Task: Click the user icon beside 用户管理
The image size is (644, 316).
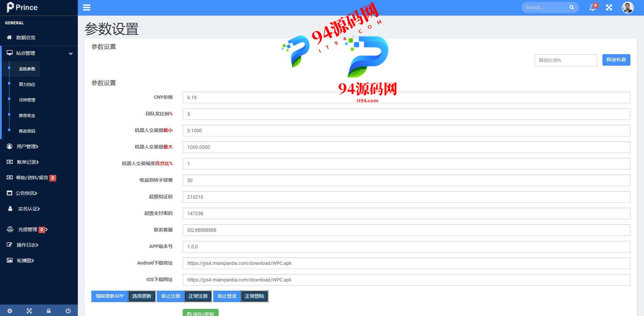Action: pos(9,146)
